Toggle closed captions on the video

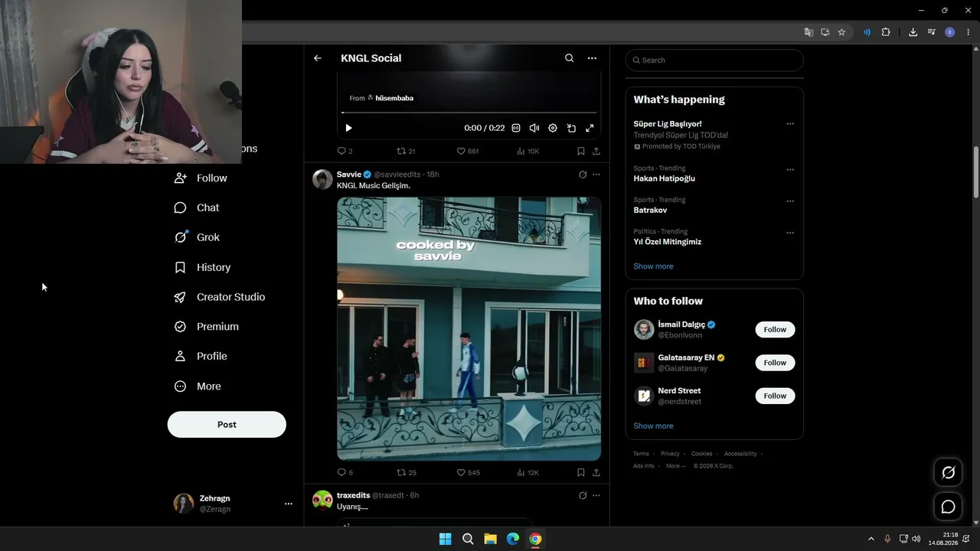(x=516, y=128)
